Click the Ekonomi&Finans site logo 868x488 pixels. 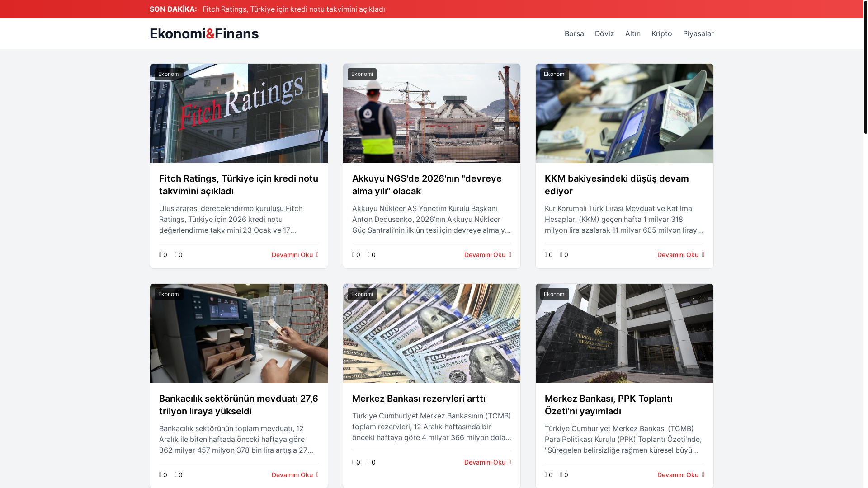click(204, 33)
